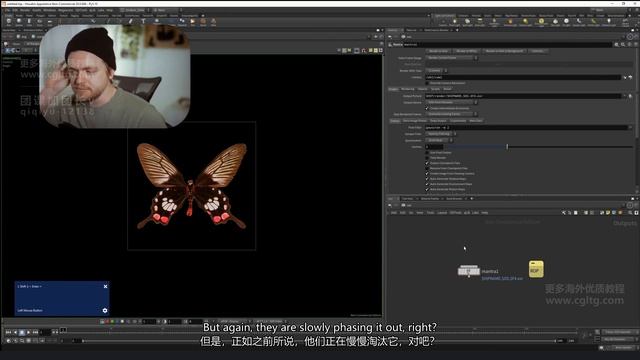Open Valid Frame Range dropdown
The height and width of the screenshot is (360, 640).
[452, 58]
